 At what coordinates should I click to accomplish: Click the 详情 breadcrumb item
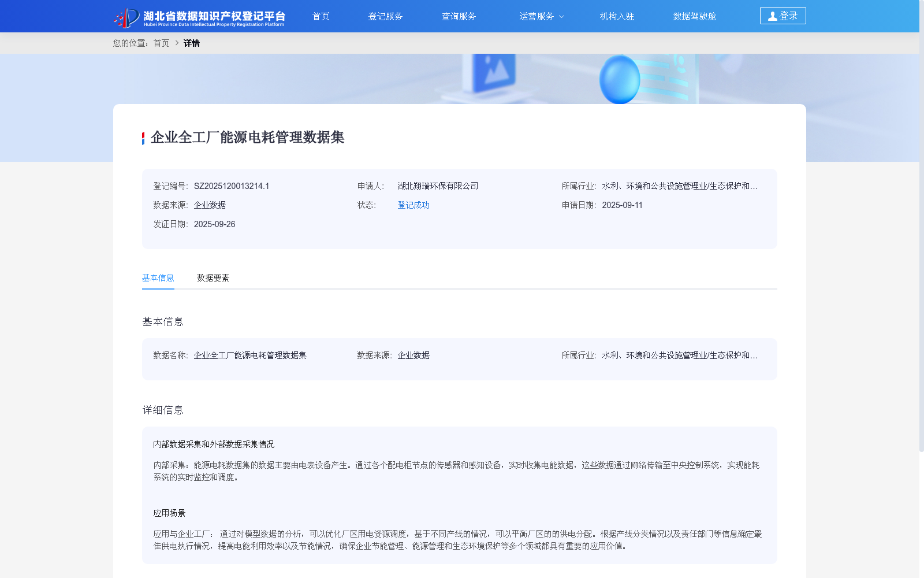[x=192, y=43]
